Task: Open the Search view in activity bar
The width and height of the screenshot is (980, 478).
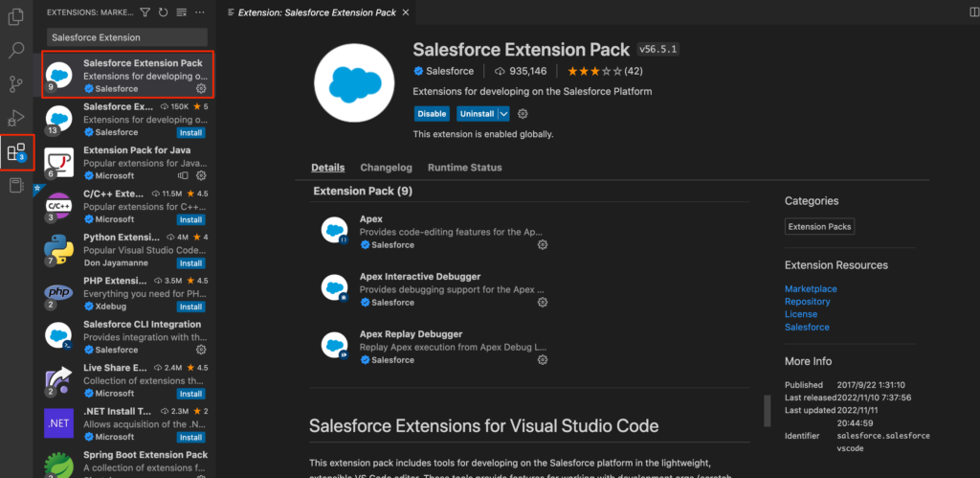Action: (16, 50)
